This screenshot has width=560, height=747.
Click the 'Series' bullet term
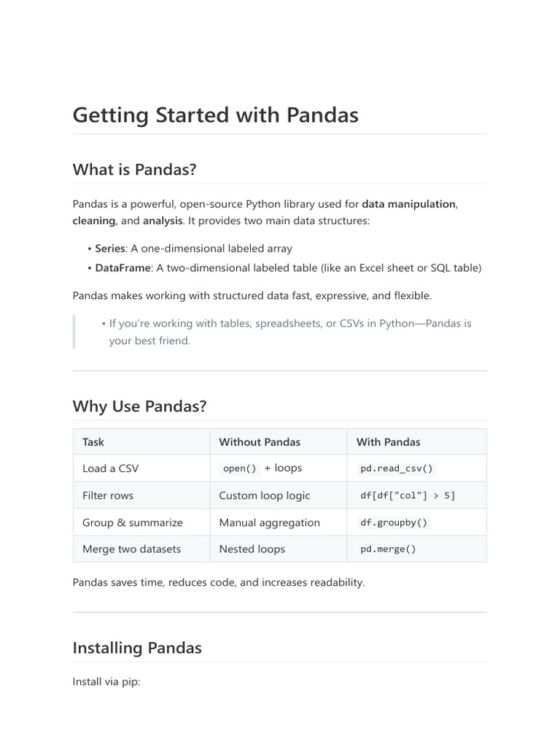[110, 249]
